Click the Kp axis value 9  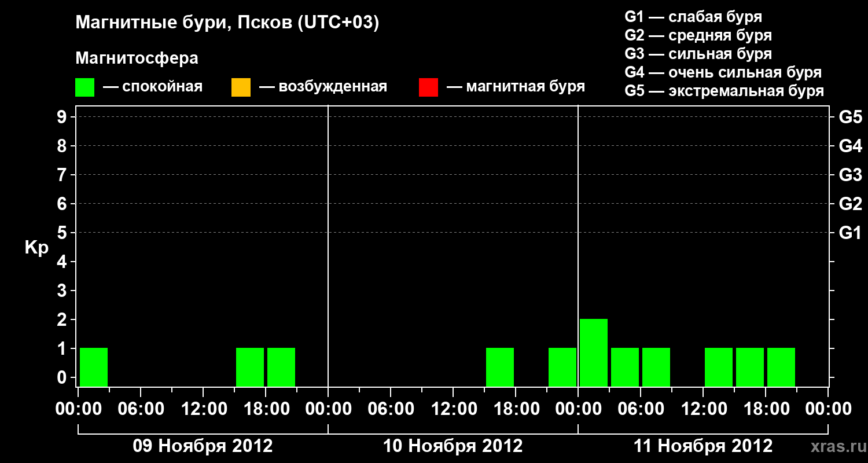point(63,117)
